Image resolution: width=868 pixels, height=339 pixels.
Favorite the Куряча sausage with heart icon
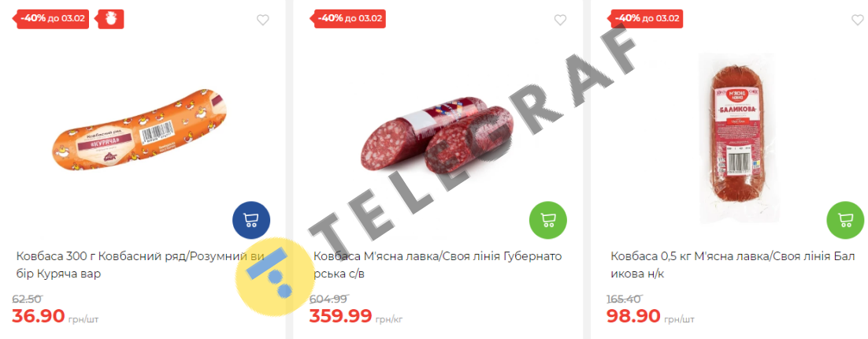tap(263, 20)
